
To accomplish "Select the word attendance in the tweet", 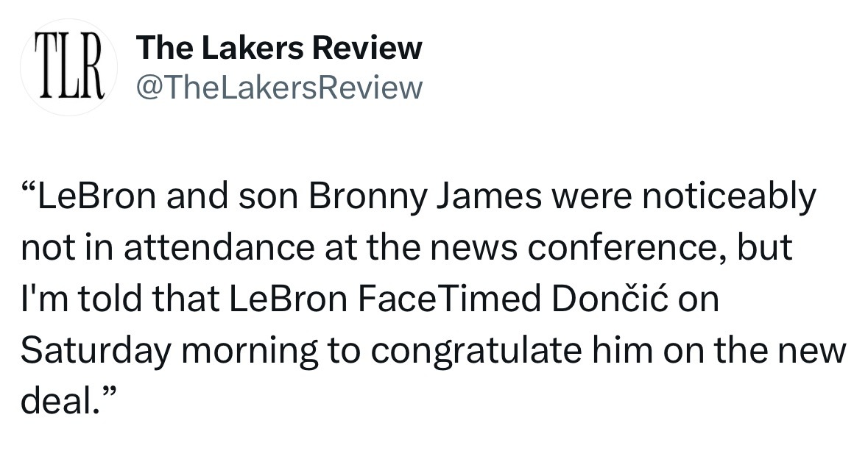I will point(219,248).
